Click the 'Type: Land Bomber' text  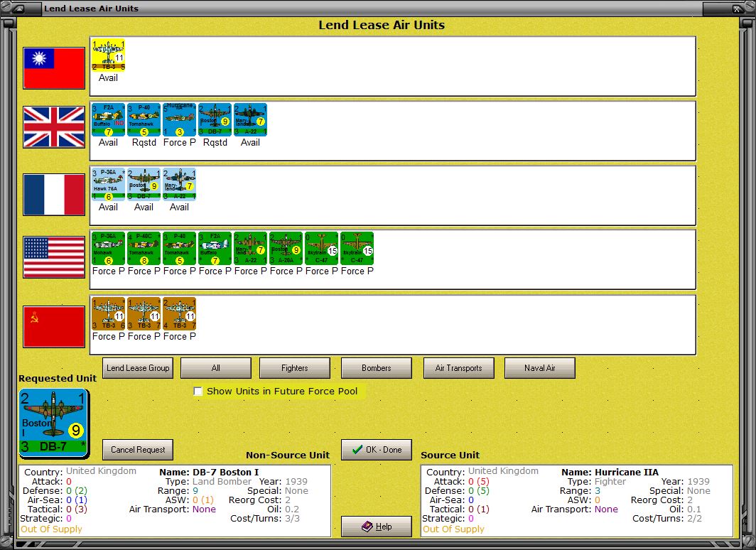click(208, 482)
